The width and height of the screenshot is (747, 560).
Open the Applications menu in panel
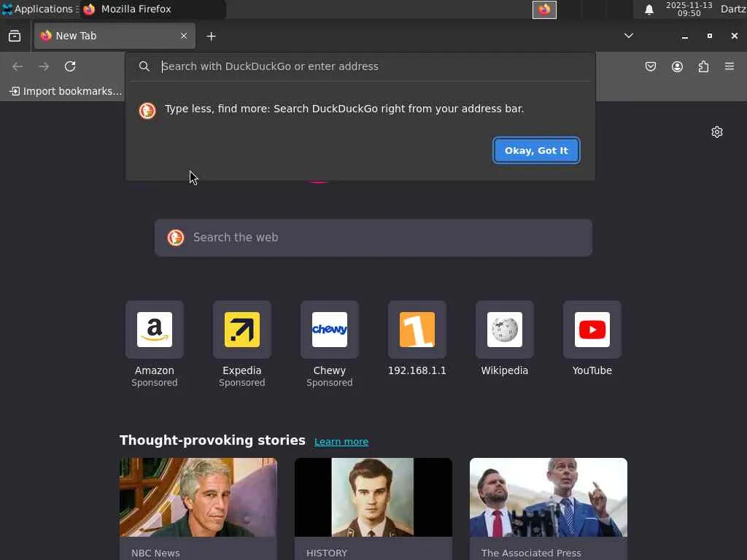[40, 9]
